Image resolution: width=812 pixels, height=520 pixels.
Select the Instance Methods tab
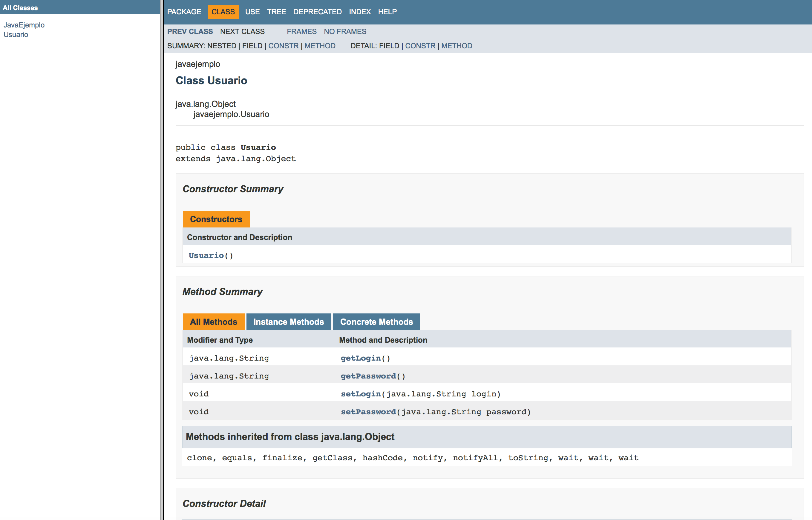point(289,321)
